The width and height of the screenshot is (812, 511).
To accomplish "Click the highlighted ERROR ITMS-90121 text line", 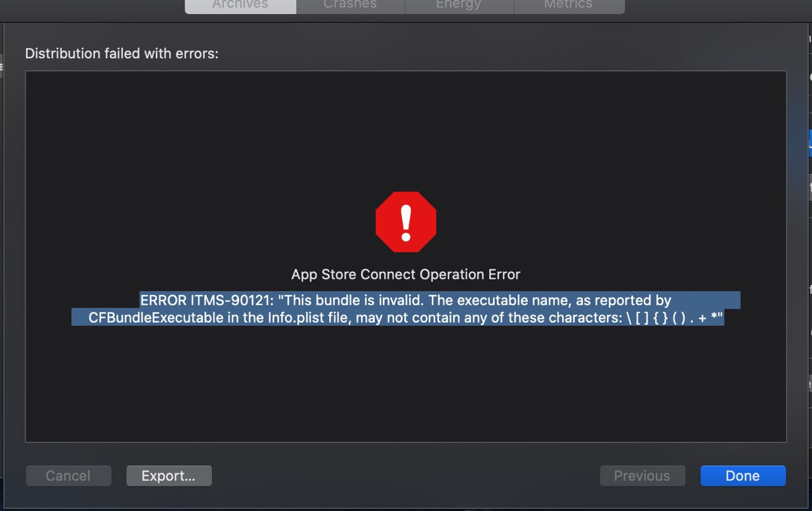I will (x=406, y=300).
